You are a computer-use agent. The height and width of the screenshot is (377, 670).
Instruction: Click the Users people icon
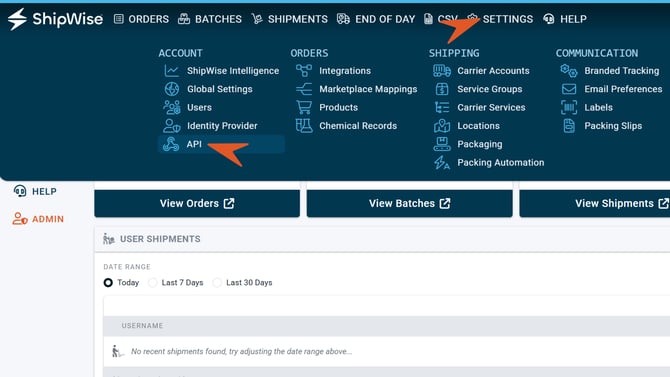point(172,107)
